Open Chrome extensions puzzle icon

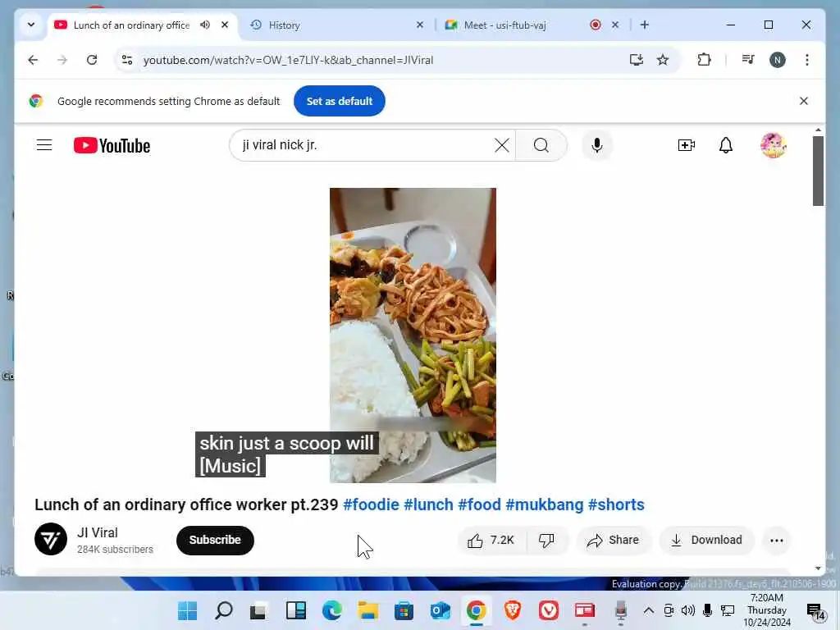[x=704, y=60]
